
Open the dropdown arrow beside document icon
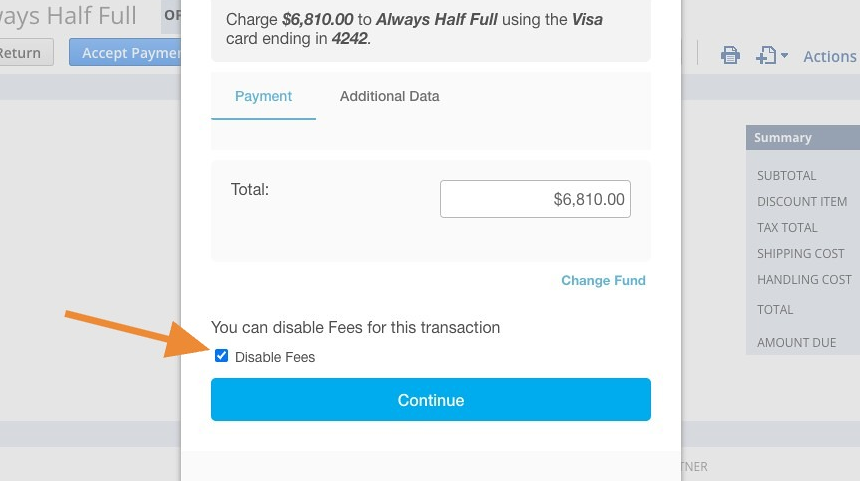(x=784, y=55)
